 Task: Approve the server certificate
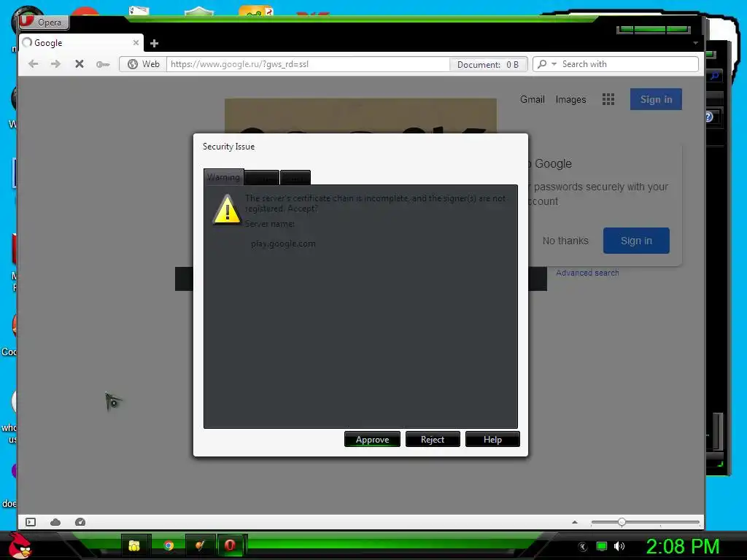(x=372, y=440)
